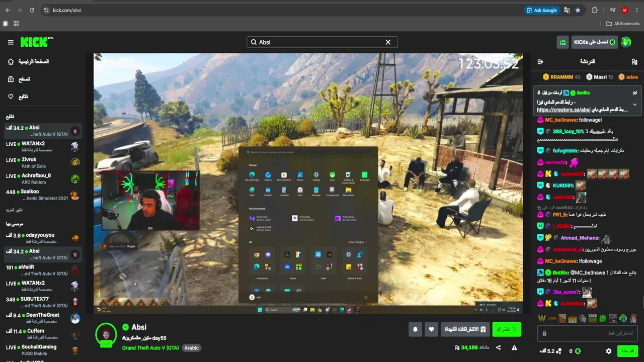Open the Grand Theft Auto V (GTA) category link
This screenshot has width=644, height=362.
click(x=150, y=348)
